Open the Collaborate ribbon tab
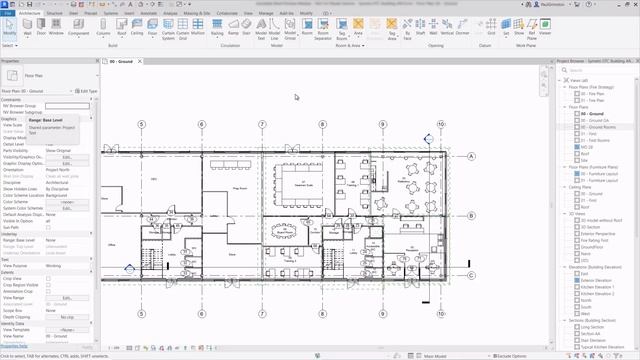 click(x=227, y=13)
